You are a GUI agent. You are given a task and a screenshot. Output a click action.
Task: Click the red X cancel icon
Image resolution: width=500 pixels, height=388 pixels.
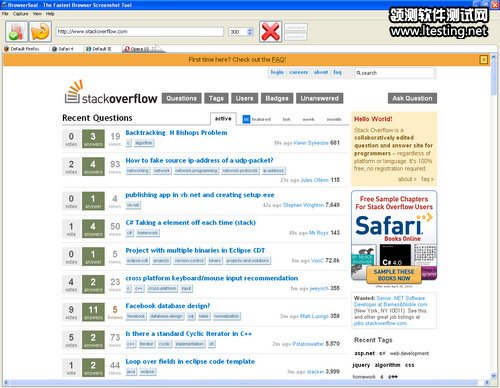(270, 32)
